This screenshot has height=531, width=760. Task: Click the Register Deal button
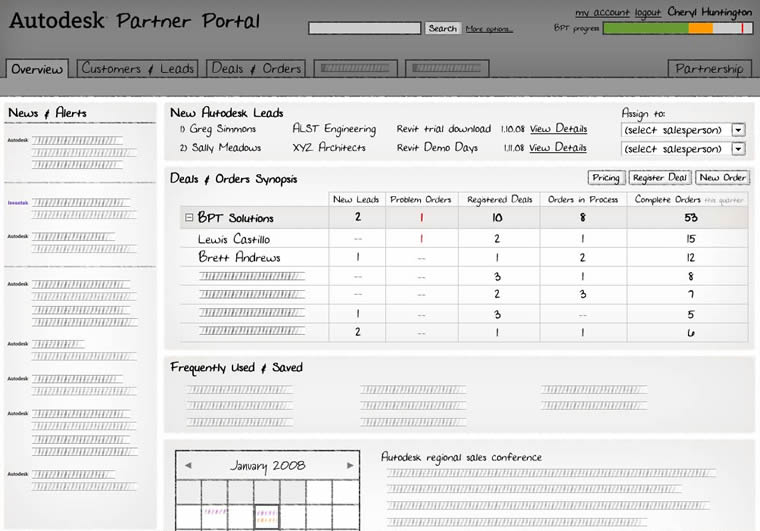(660, 178)
